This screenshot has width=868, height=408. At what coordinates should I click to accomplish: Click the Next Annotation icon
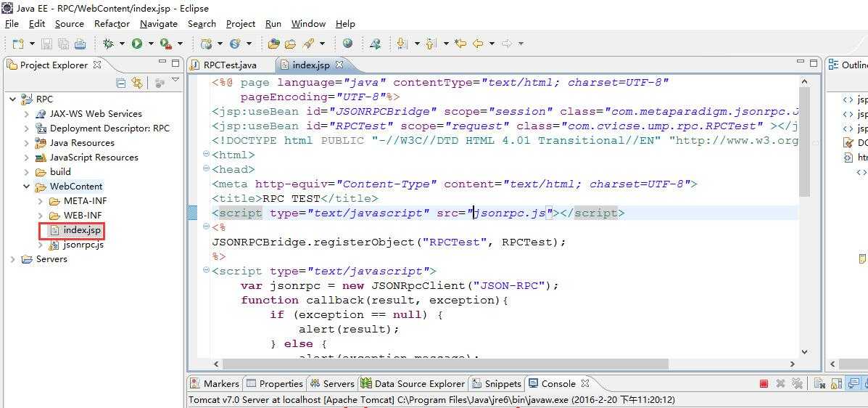[402, 44]
